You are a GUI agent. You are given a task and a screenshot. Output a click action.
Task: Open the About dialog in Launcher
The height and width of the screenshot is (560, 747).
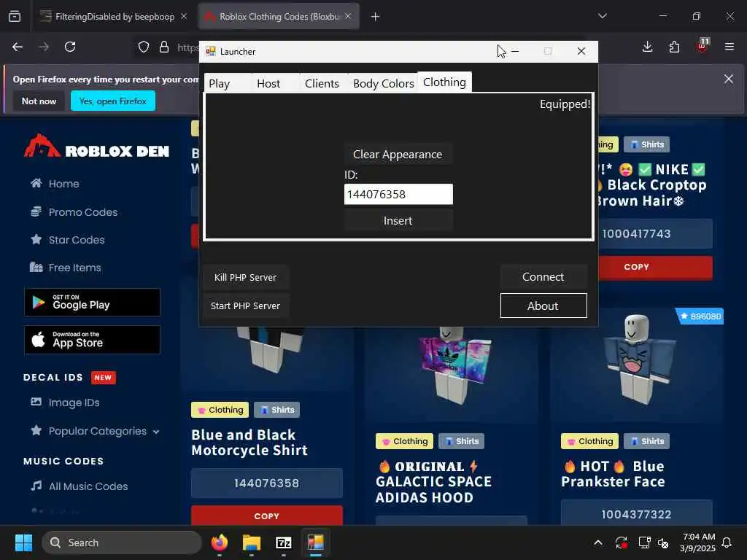(543, 306)
